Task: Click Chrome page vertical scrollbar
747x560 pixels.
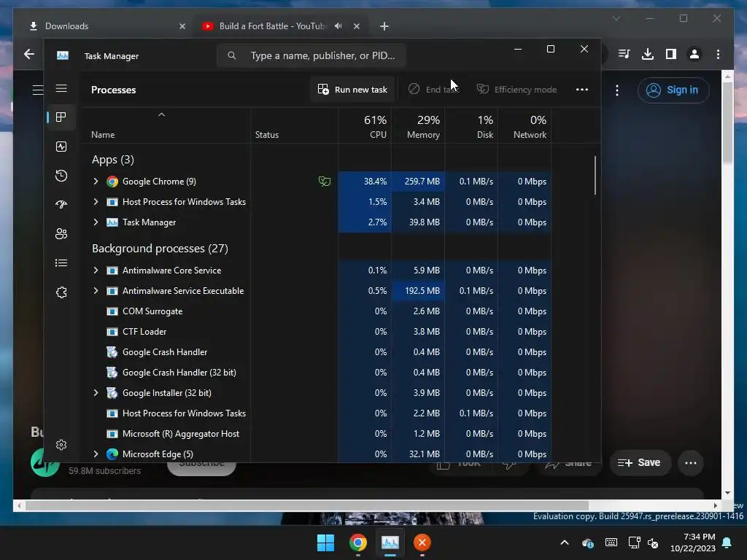Action: [x=727, y=122]
